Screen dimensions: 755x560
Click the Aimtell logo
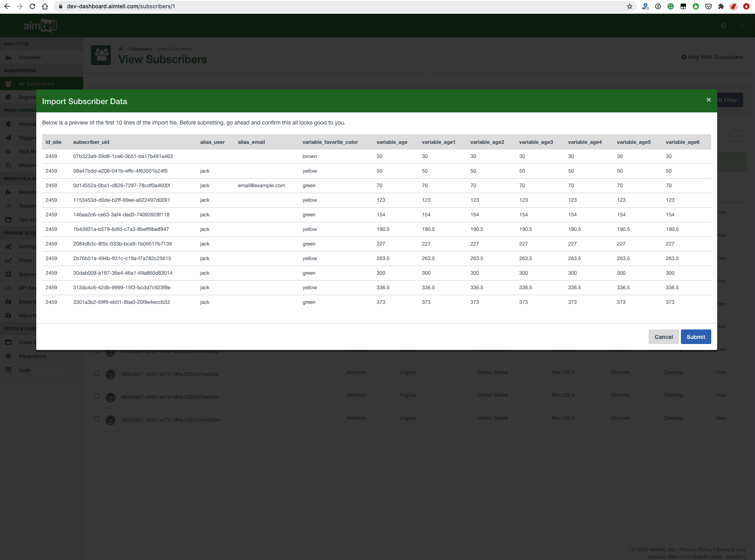tap(40, 26)
